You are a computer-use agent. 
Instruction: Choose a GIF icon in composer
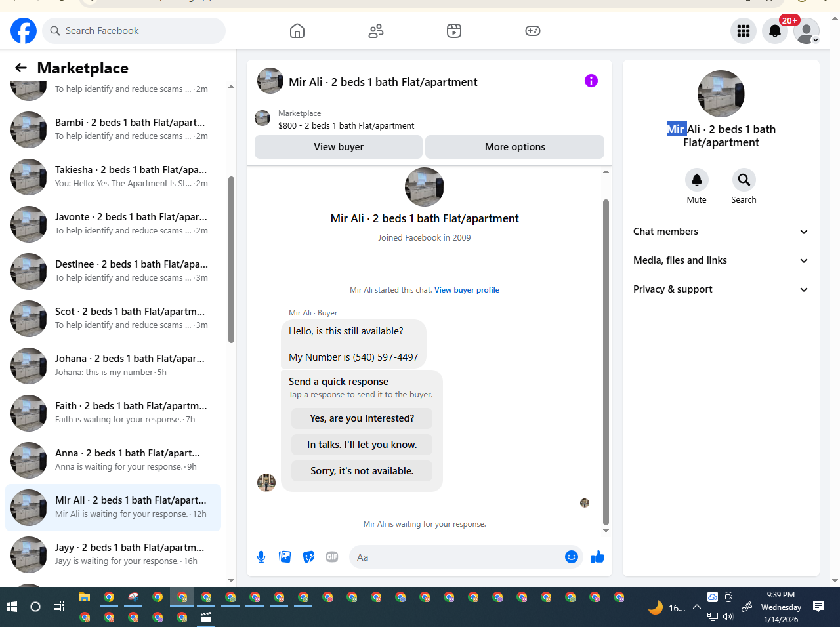pyautogui.click(x=332, y=557)
